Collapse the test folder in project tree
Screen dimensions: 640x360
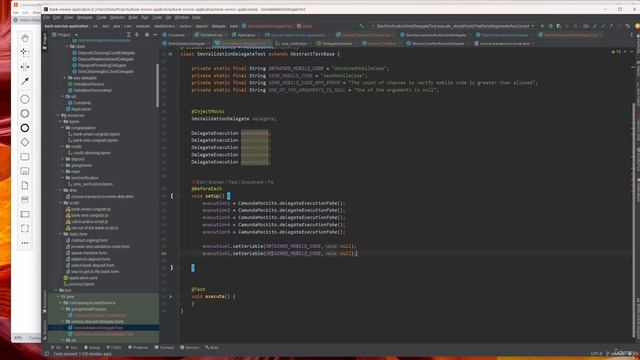point(56,290)
